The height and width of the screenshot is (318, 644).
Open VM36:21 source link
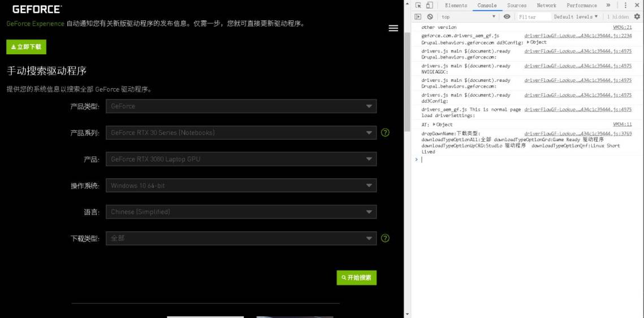pyautogui.click(x=623, y=27)
